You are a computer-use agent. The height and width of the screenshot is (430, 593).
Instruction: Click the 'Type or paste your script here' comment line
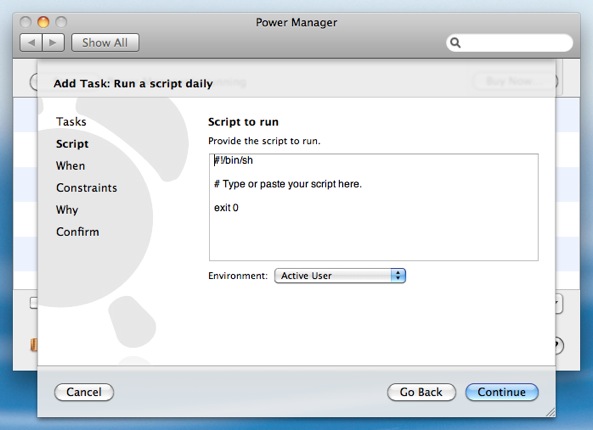click(x=288, y=184)
